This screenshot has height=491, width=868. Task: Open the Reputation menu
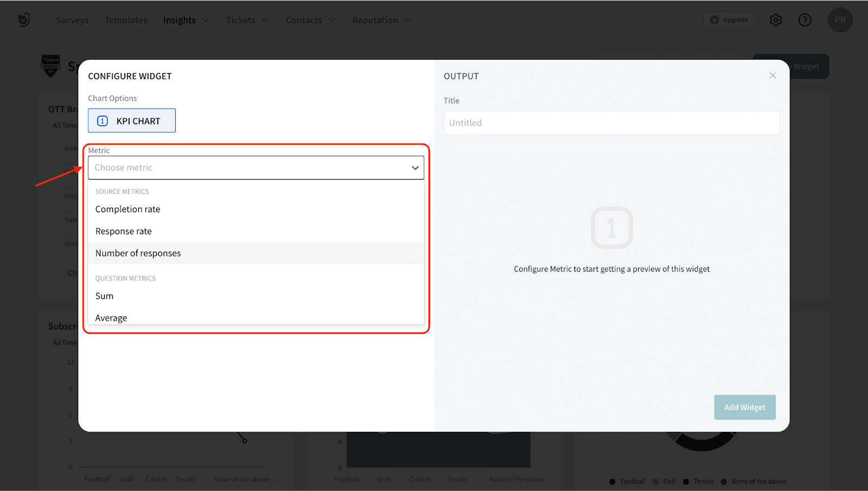pos(381,20)
